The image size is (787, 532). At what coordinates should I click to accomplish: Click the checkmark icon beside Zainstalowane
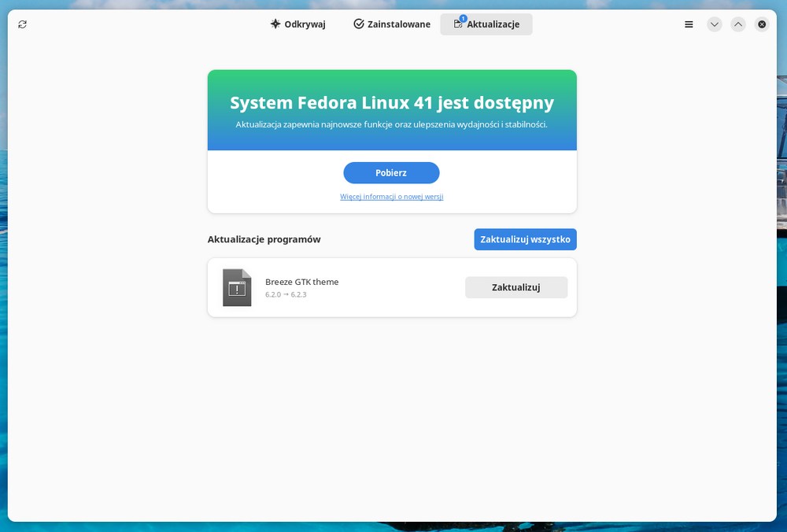tap(359, 24)
